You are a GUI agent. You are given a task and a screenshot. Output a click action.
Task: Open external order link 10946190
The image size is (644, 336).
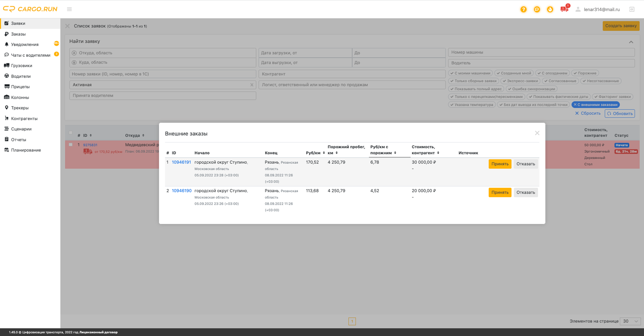pyautogui.click(x=182, y=190)
